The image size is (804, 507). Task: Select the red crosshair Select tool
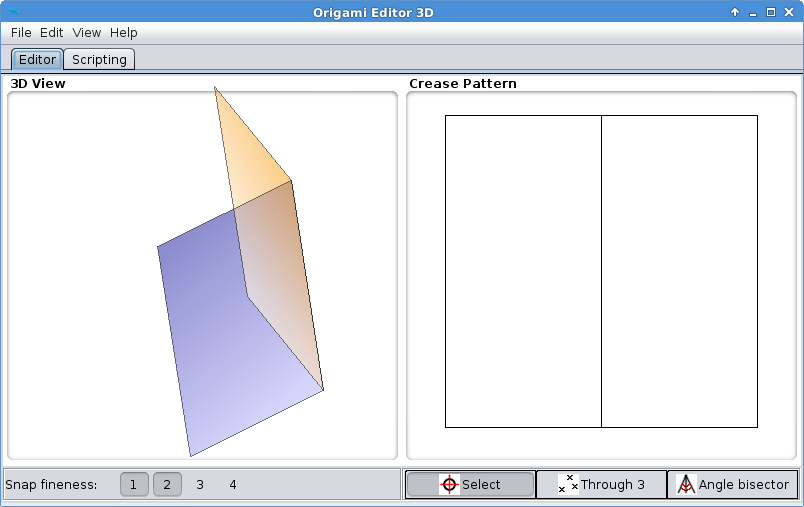(x=469, y=485)
